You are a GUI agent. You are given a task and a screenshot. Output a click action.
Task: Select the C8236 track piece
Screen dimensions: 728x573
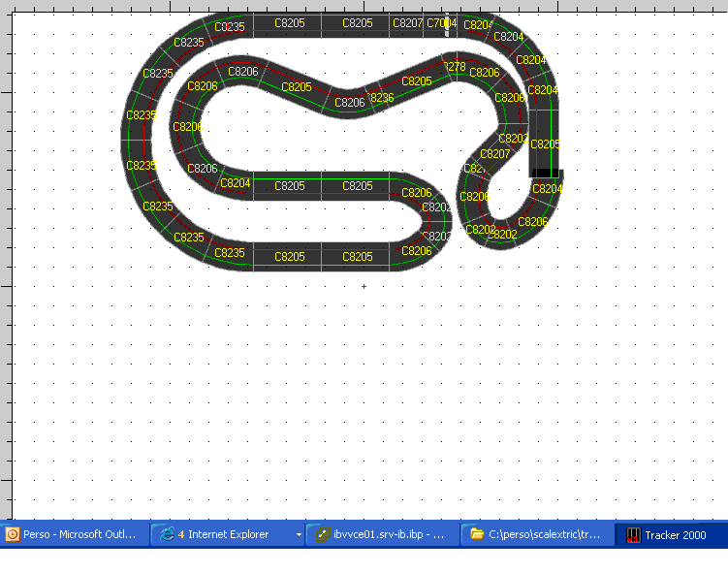(380, 97)
